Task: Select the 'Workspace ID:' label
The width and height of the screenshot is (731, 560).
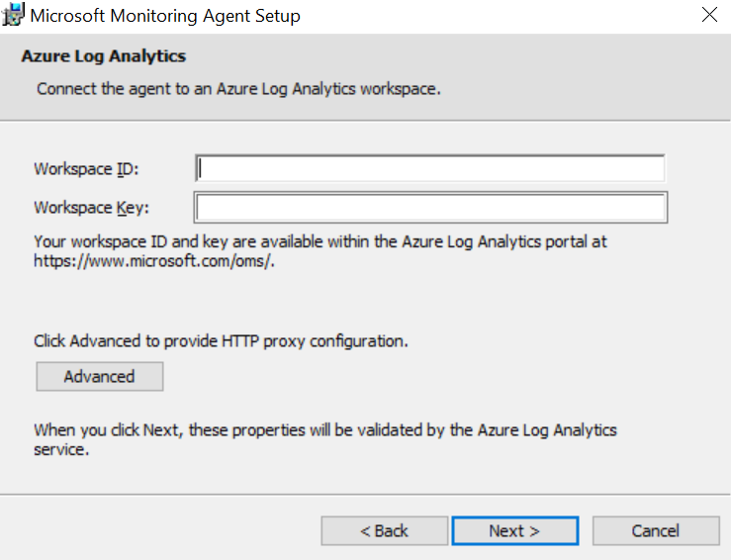Action: [86, 169]
